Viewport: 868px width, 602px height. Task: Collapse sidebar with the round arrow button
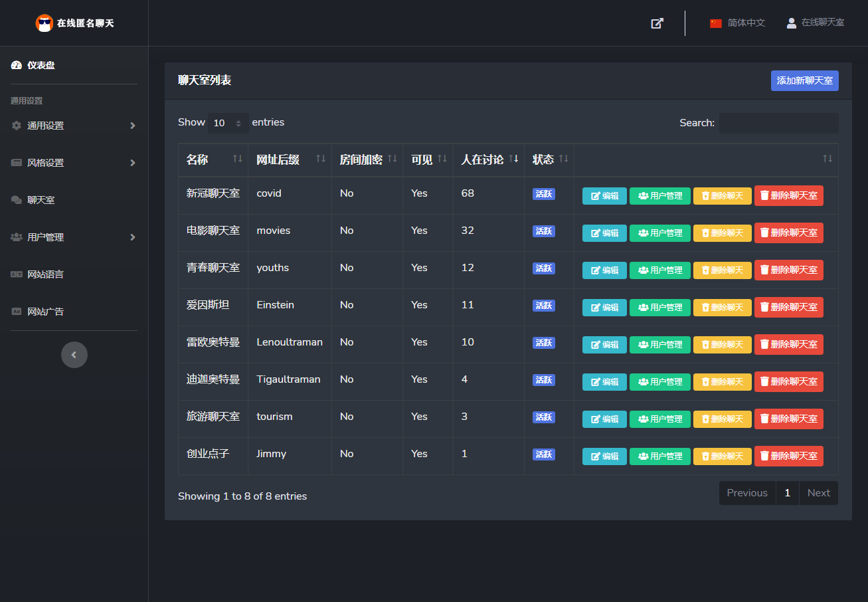coord(74,355)
